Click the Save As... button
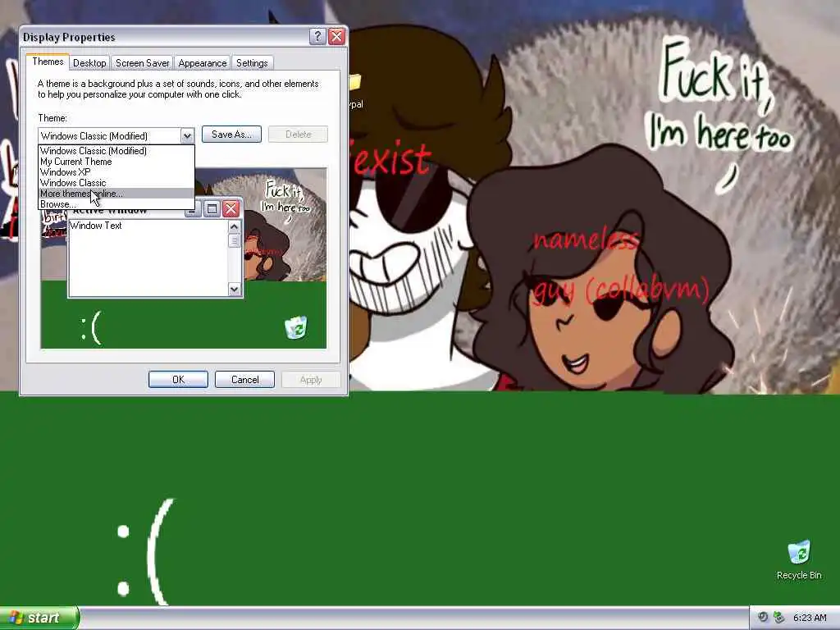Image resolution: width=840 pixels, height=630 pixels. point(231,135)
